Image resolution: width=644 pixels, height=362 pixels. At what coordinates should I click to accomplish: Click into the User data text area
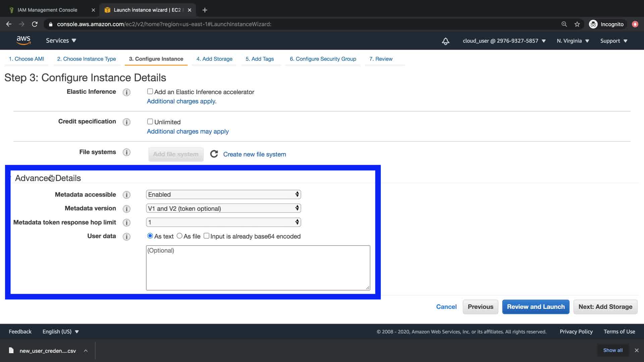pos(258,268)
